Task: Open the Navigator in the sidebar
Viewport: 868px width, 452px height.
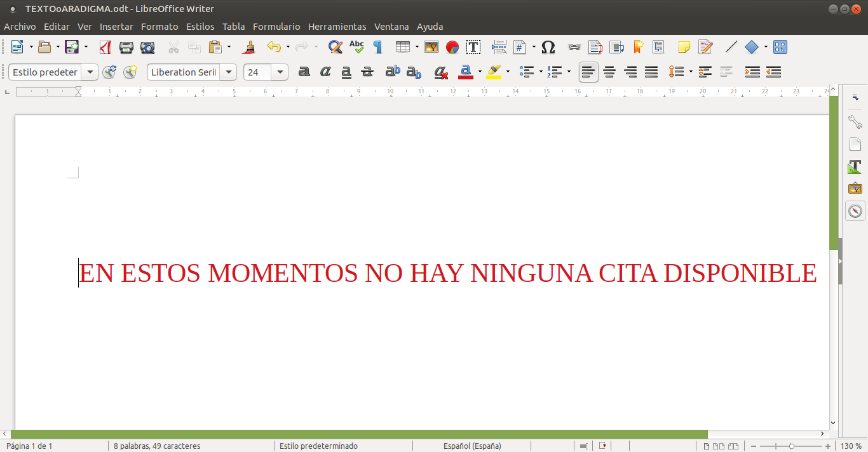Action: click(855, 211)
